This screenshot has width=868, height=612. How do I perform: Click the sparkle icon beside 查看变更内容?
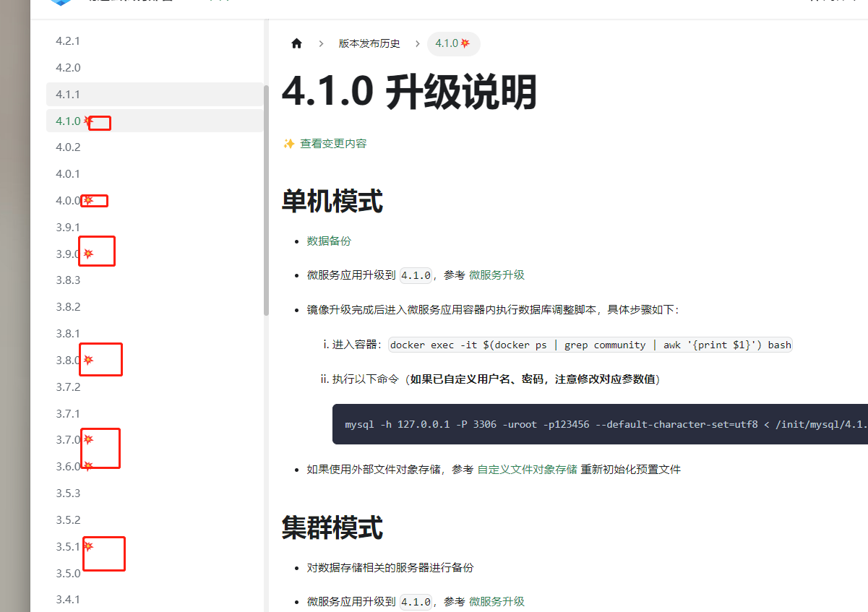click(288, 144)
